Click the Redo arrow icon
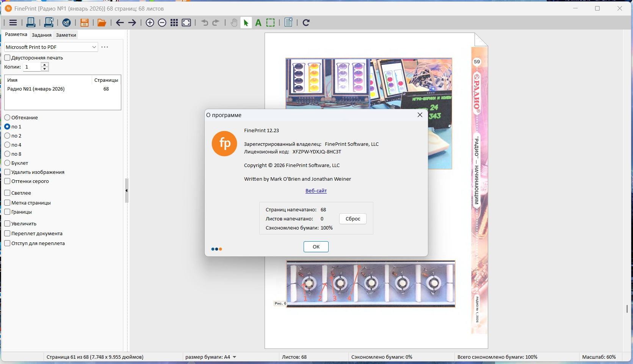The width and height of the screenshot is (633, 364). [x=216, y=23]
